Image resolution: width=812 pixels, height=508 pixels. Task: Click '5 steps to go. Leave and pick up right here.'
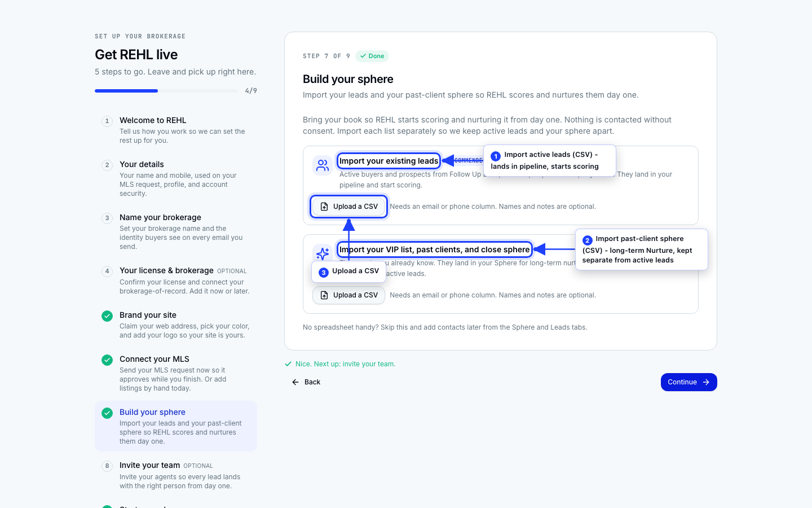tap(175, 72)
